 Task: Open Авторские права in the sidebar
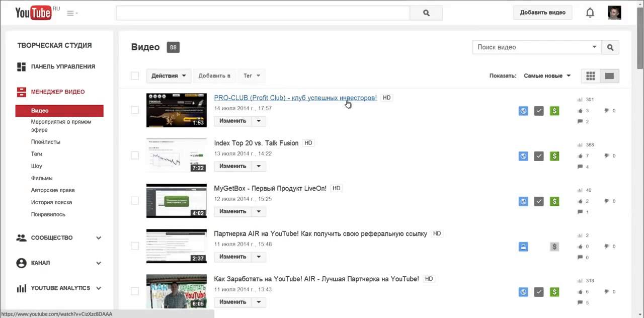click(x=53, y=190)
